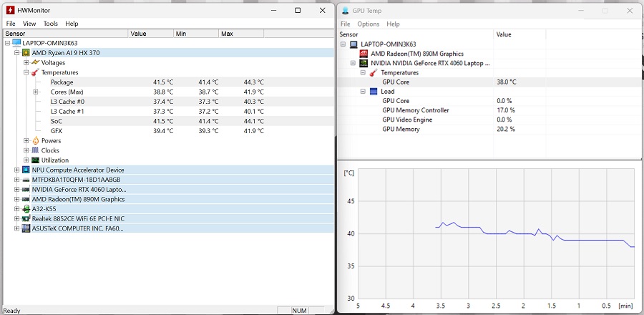Click the Load icon in GPU Temp tree
Screen dimensions: 644x315
pyautogui.click(x=373, y=92)
